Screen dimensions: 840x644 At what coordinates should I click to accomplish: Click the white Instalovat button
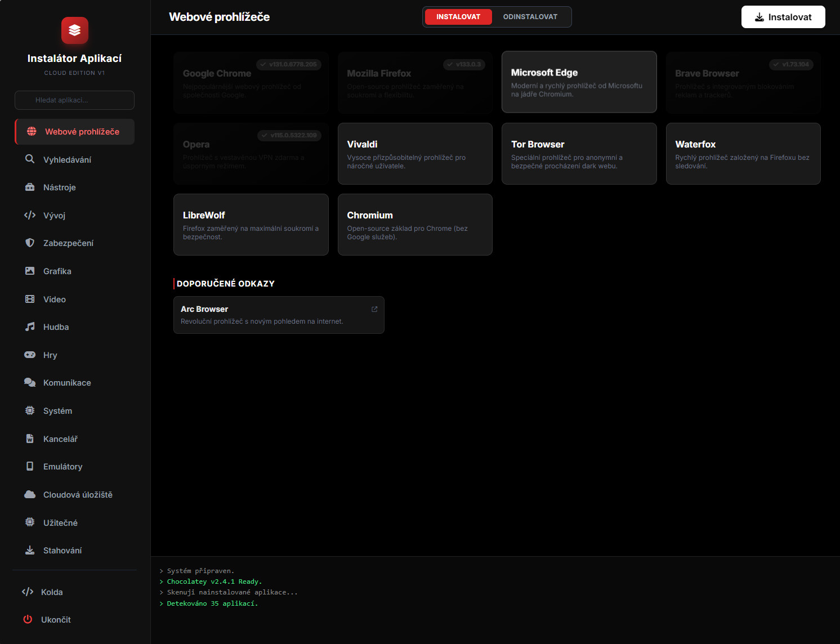783,17
